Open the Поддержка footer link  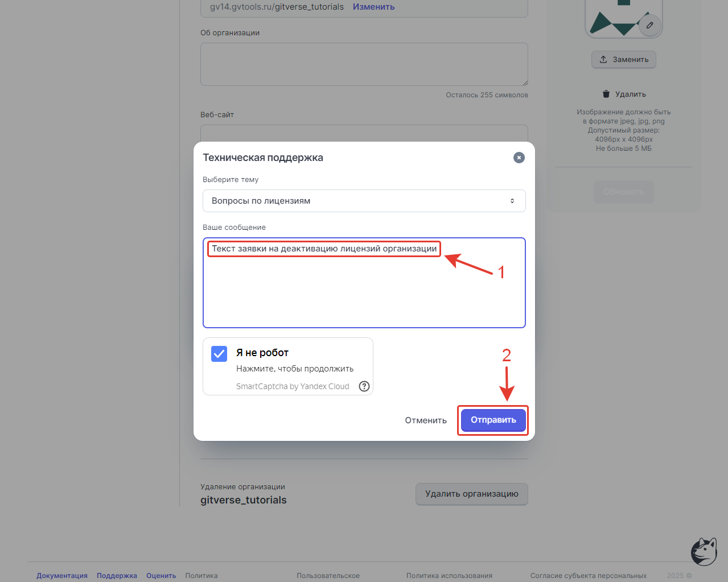pos(117,576)
